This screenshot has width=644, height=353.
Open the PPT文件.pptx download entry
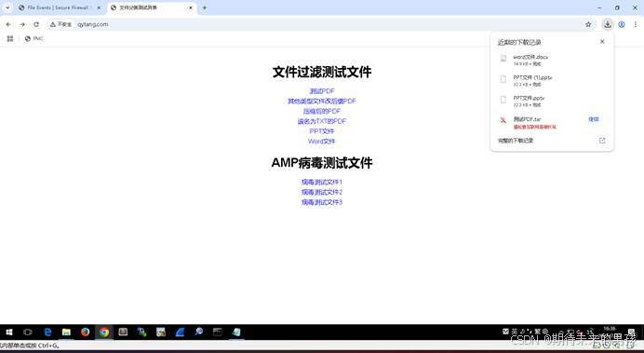tap(552, 102)
